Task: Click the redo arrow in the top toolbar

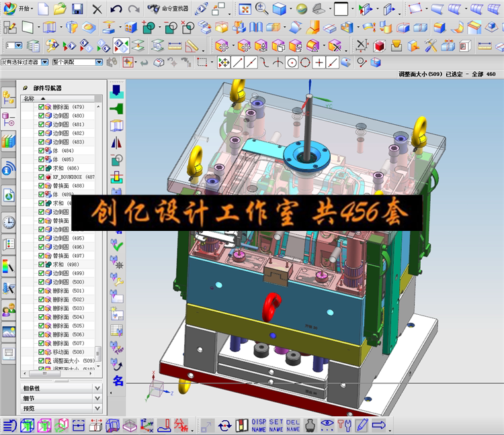Action: point(134,9)
